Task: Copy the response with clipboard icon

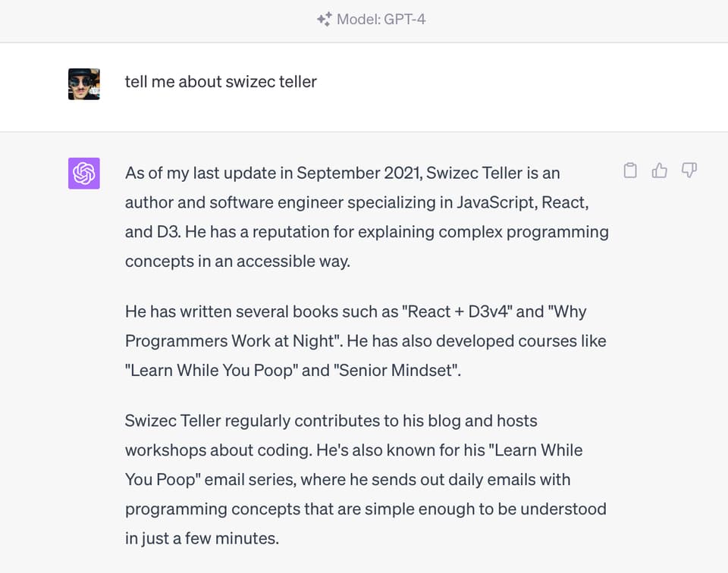Action: pyautogui.click(x=630, y=171)
